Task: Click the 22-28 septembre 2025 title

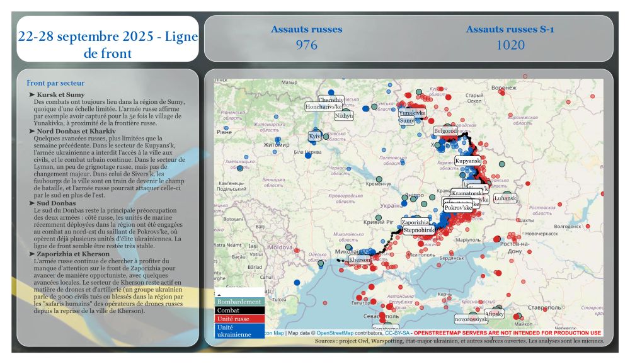Action: (x=108, y=45)
